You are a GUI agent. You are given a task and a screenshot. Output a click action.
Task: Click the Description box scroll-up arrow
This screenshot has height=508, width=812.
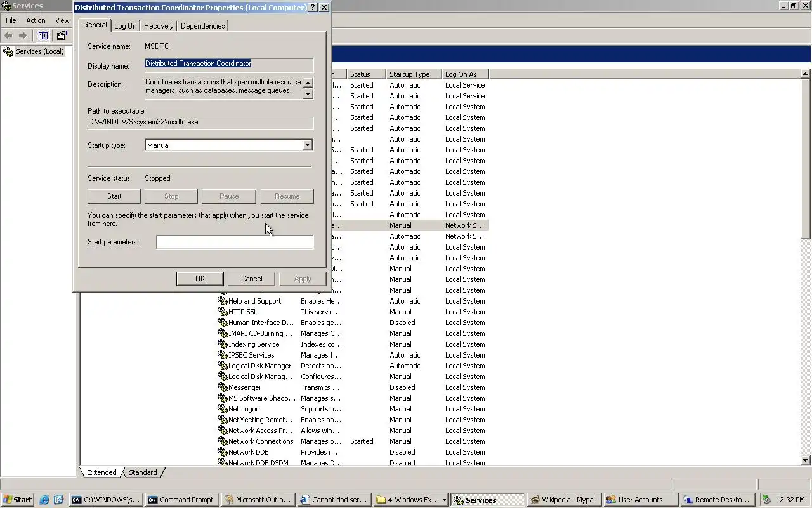[x=308, y=83]
